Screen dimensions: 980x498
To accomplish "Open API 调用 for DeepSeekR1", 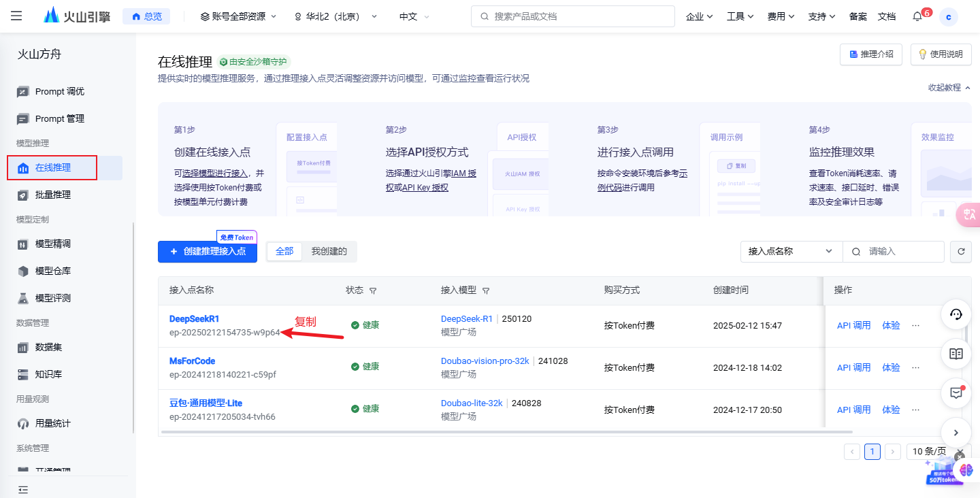I will tap(853, 325).
